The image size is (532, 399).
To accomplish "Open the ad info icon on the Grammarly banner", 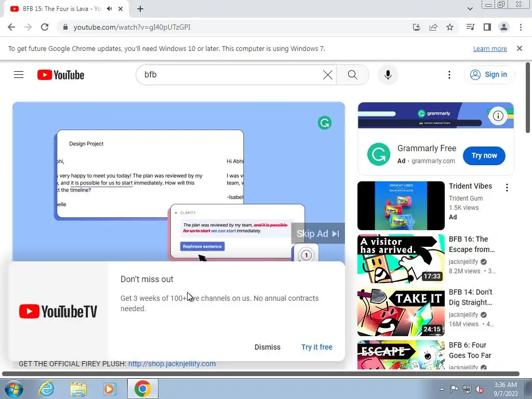I will [x=498, y=116].
